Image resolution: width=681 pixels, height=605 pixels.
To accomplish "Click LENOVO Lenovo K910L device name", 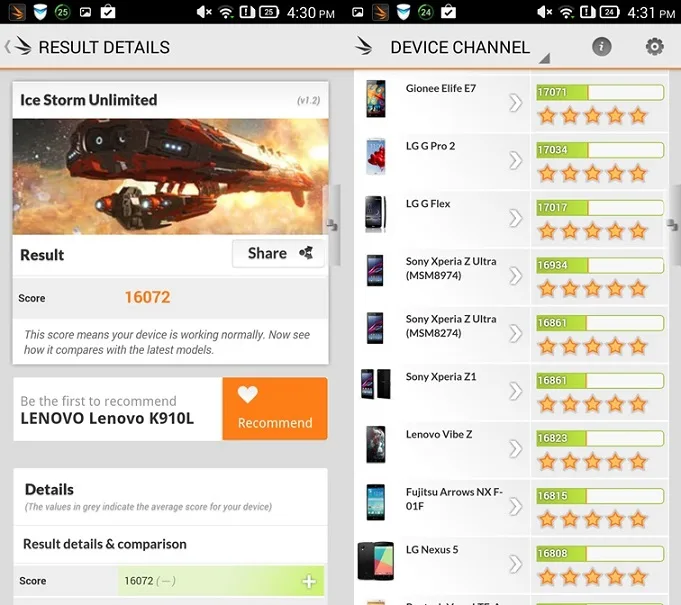I will click(x=107, y=418).
